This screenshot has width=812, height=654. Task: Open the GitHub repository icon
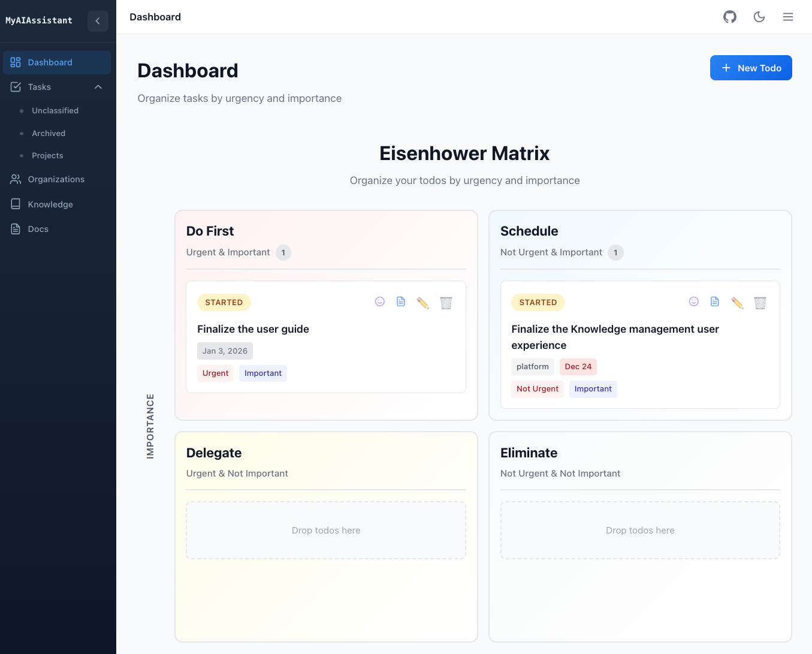pyautogui.click(x=729, y=17)
